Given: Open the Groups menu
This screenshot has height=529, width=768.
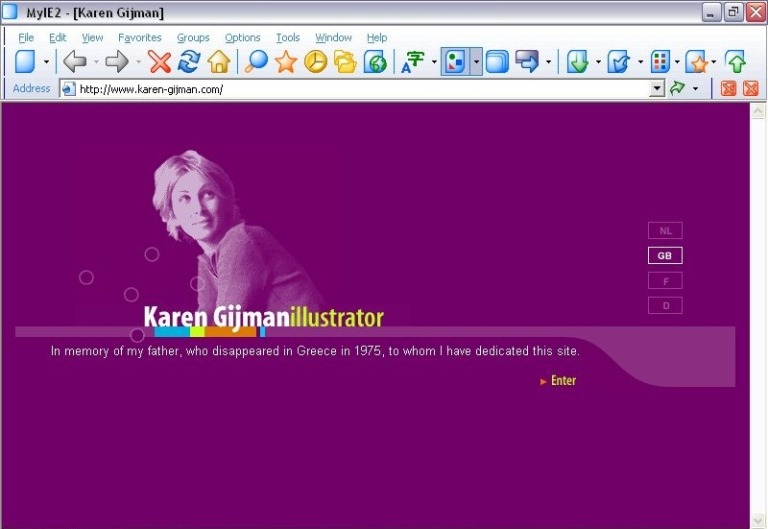Looking at the screenshot, I should 193,38.
